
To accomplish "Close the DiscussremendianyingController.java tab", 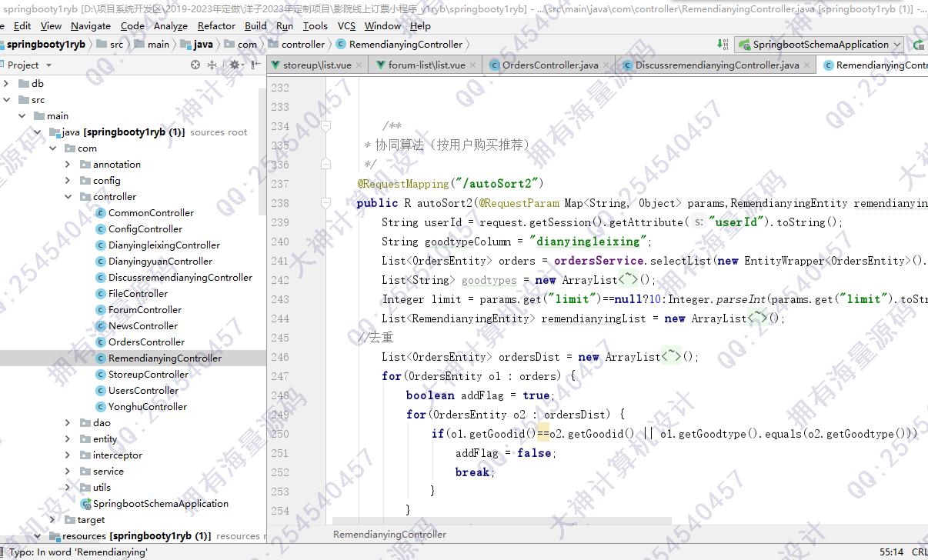I will (x=808, y=65).
